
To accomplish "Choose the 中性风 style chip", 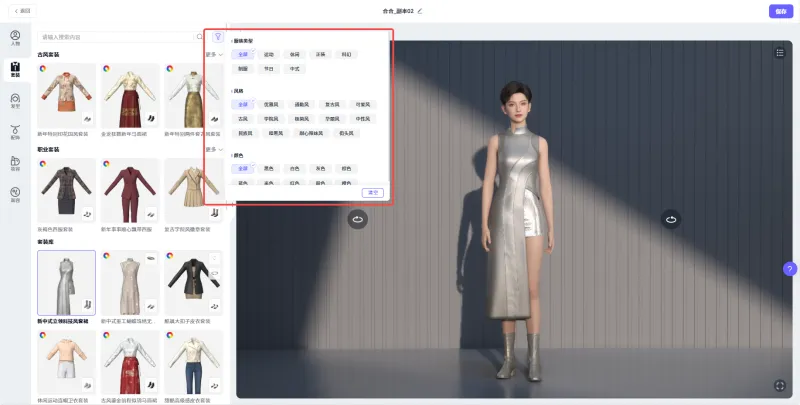I will point(363,119).
